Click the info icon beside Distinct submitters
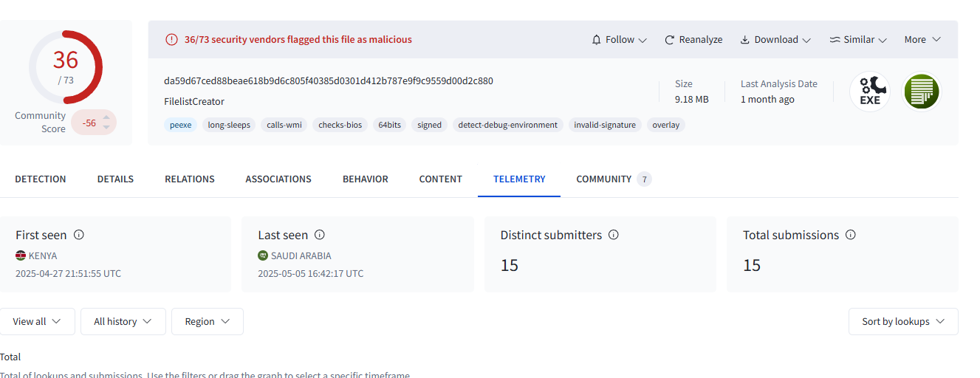Viewport: 980px width, 378px height. [x=613, y=235]
